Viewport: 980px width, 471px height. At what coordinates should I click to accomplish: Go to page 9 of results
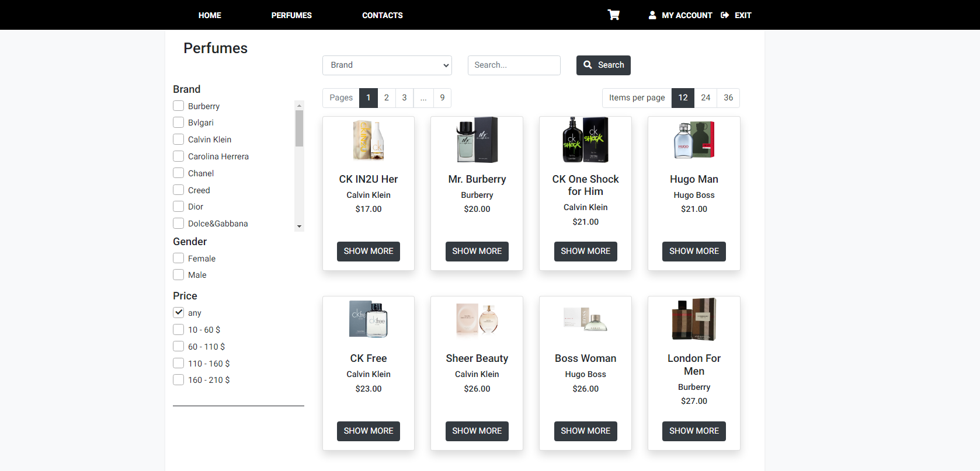tap(442, 98)
